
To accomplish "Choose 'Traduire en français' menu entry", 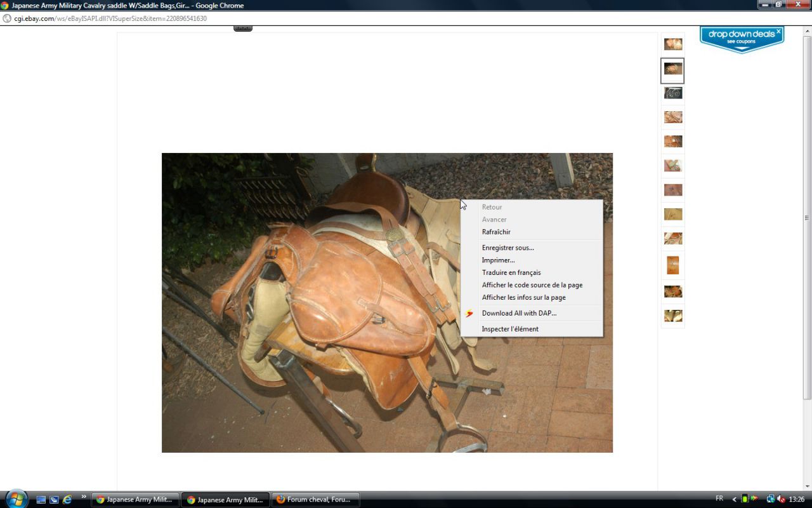I will [511, 272].
